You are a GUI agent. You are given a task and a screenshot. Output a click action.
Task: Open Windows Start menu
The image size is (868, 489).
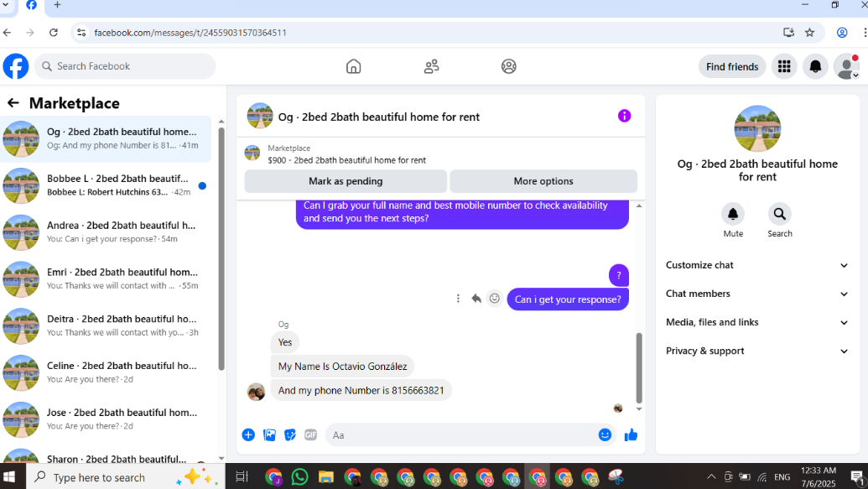pyautogui.click(x=9, y=476)
